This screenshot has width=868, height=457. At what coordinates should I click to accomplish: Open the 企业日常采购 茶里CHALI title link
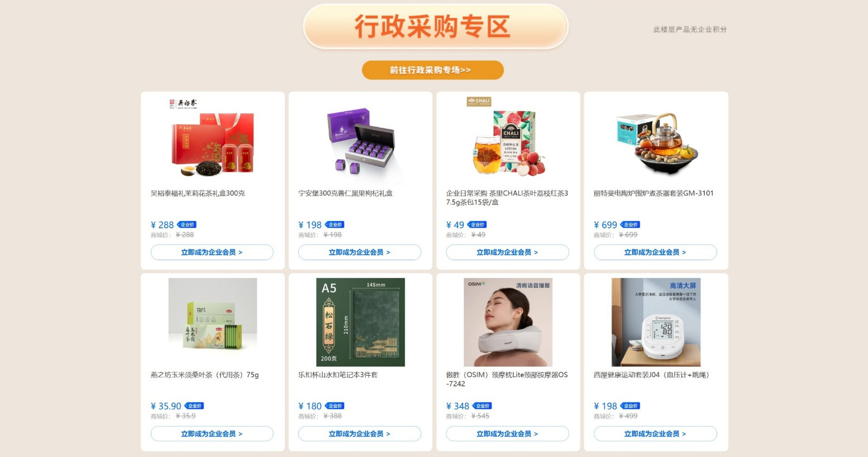pyautogui.click(x=507, y=197)
